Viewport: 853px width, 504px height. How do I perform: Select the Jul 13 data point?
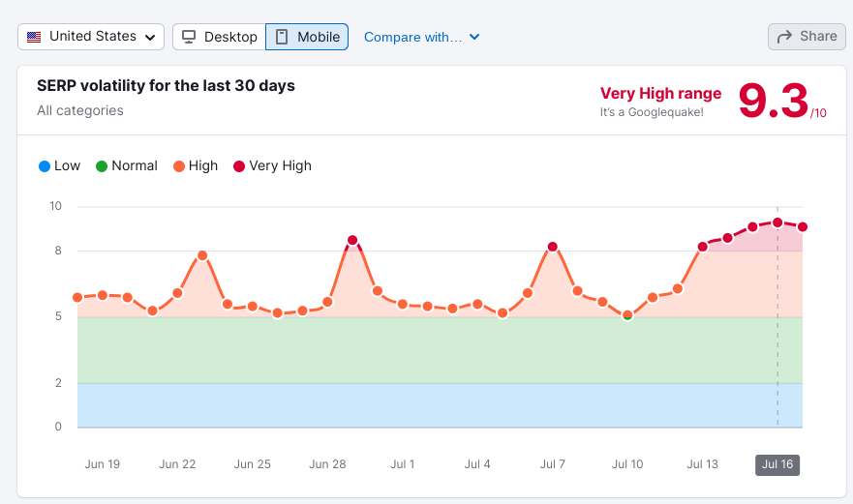point(703,247)
